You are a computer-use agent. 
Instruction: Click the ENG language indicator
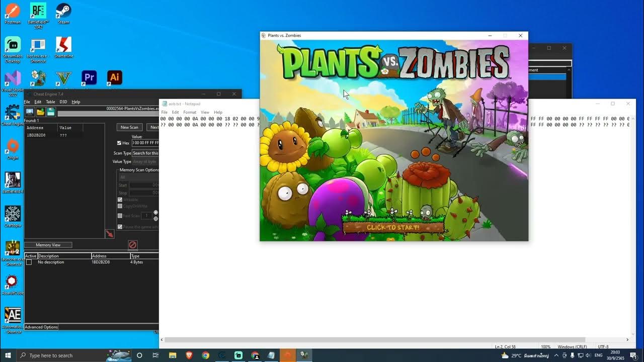(598, 355)
